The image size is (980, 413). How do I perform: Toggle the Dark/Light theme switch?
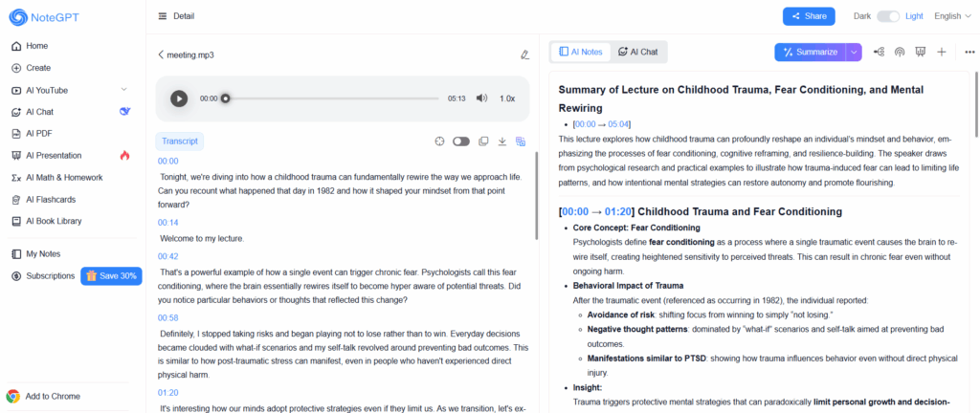[x=889, y=16]
